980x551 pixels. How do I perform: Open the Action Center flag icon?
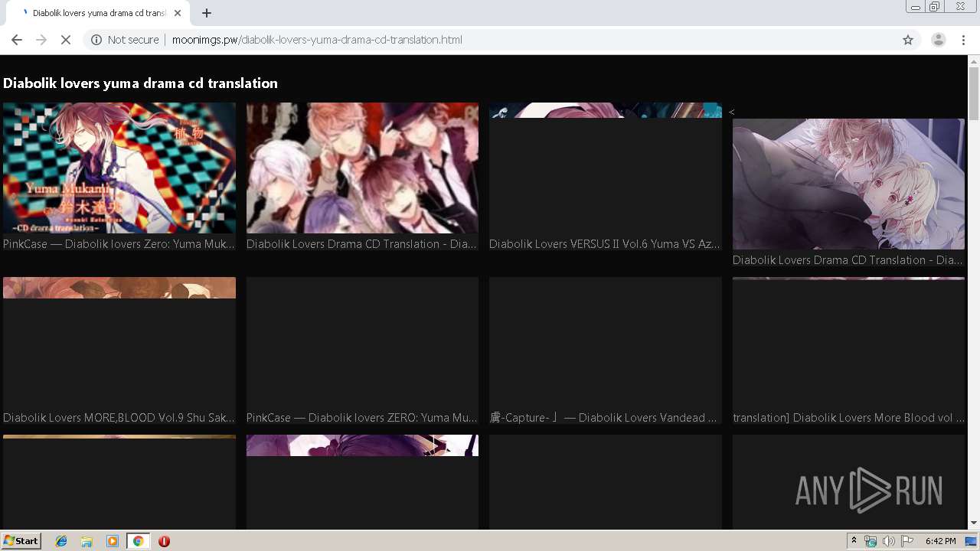click(x=907, y=541)
